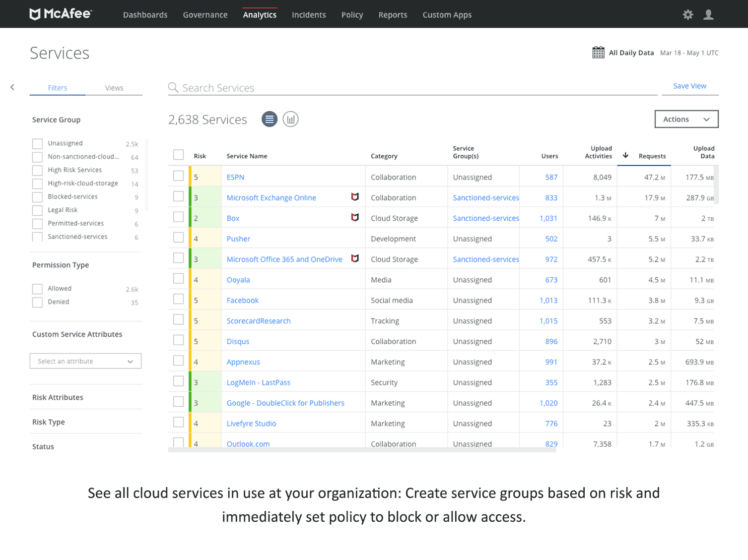Expand the Risk Type section
Viewport: 748px width, 560px height.
coord(49,422)
